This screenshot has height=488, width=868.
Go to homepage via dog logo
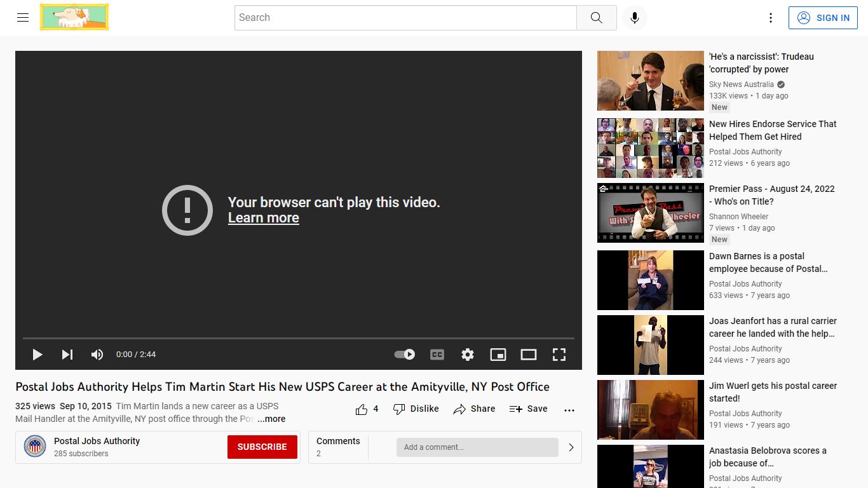click(x=74, y=17)
